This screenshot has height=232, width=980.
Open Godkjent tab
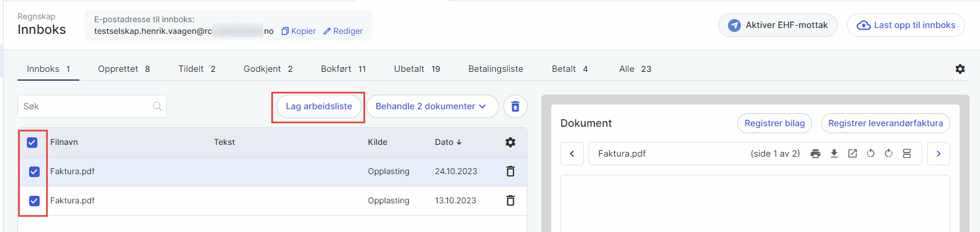coord(268,69)
